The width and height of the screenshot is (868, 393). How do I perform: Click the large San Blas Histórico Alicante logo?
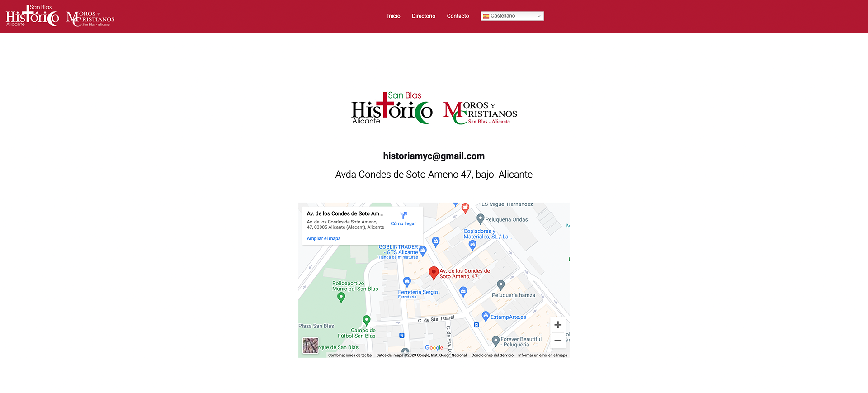coord(392,108)
